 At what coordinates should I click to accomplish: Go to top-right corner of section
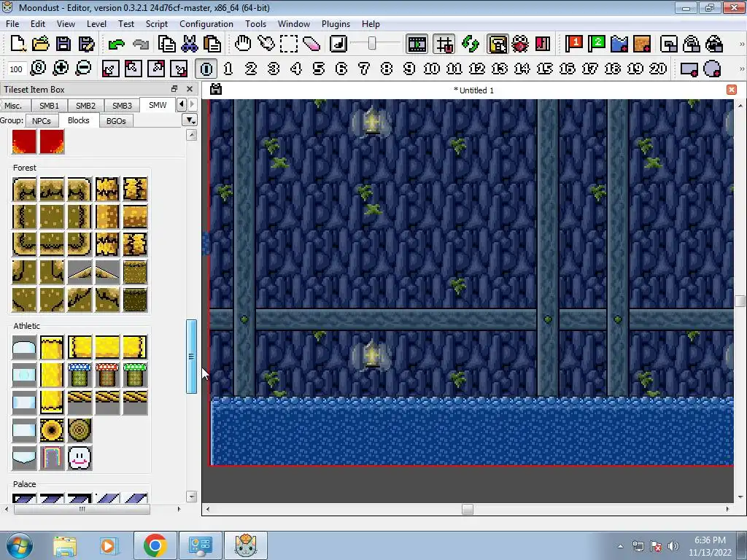pos(156,69)
